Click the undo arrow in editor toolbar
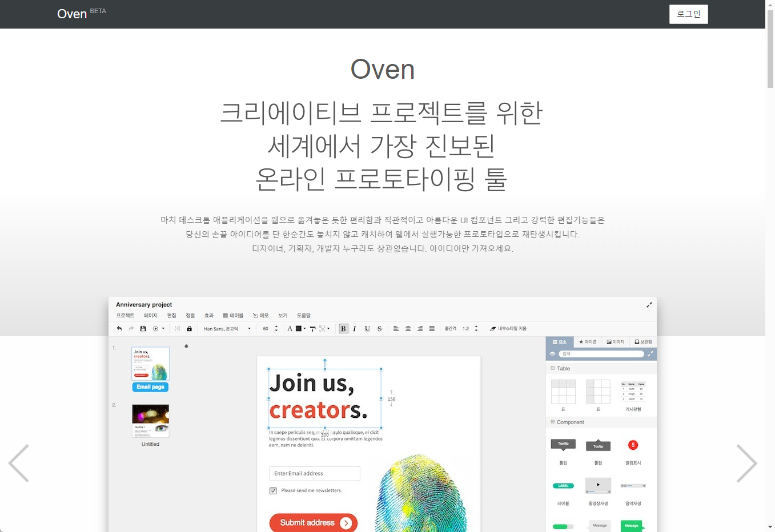Screen dimensions: 775x532 (119, 329)
